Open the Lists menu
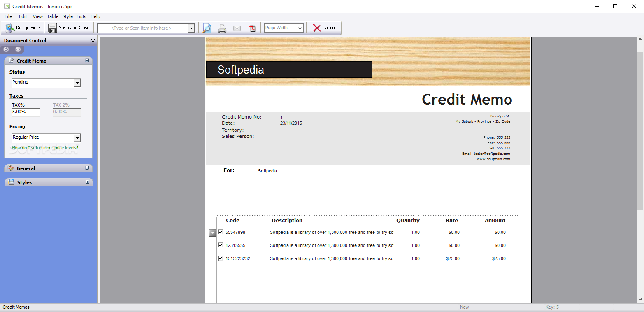 pos(81,16)
